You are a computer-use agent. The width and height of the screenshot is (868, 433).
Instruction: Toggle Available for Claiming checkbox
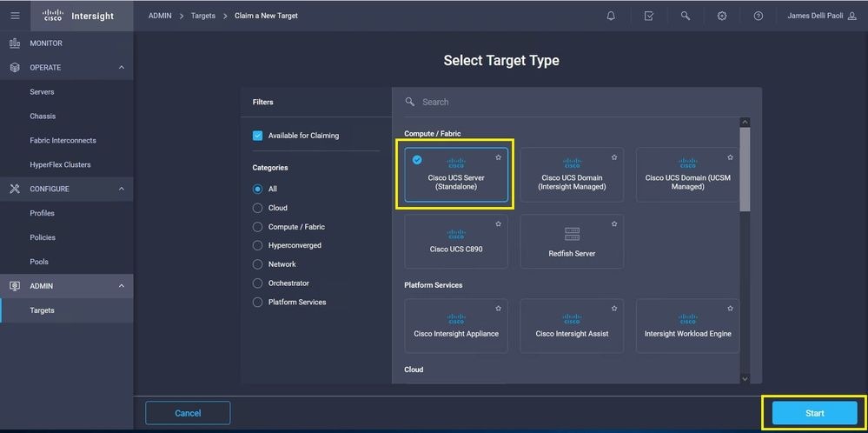point(257,136)
